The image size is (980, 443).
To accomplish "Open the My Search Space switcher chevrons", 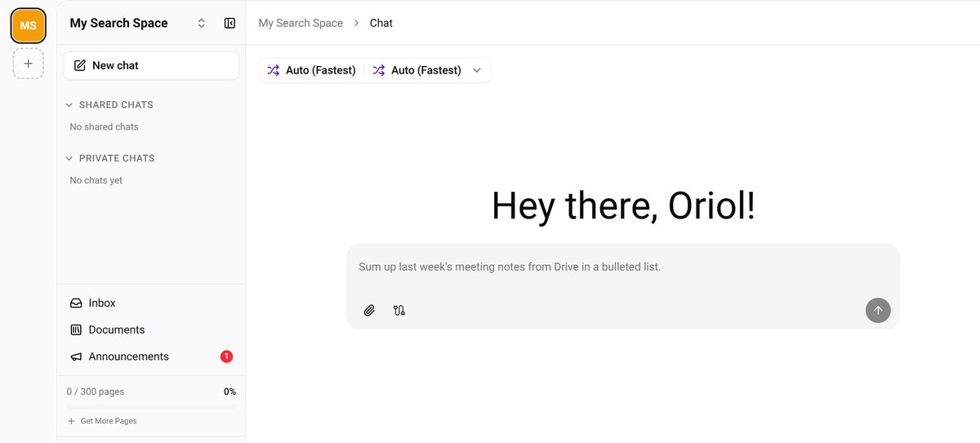I will pyautogui.click(x=202, y=24).
